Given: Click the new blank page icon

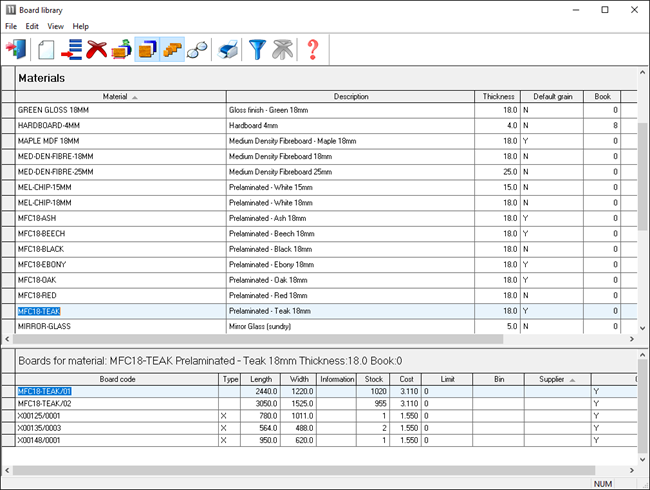Looking at the screenshot, I should point(46,49).
